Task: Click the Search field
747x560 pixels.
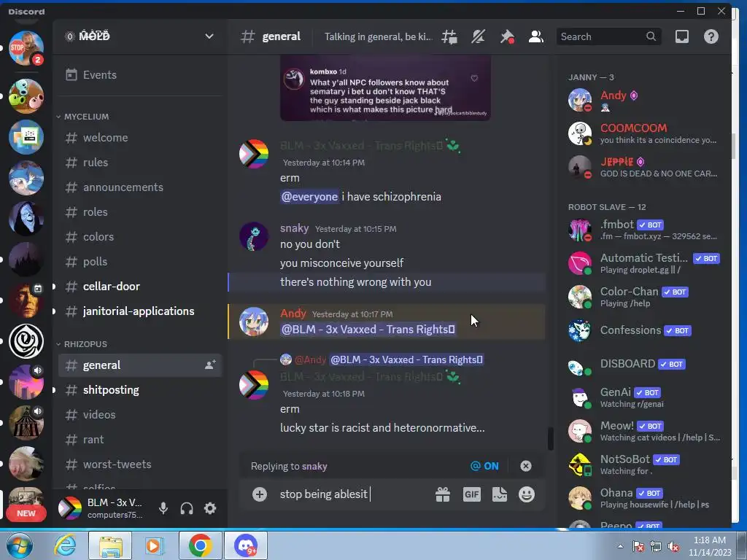Action: (x=608, y=36)
